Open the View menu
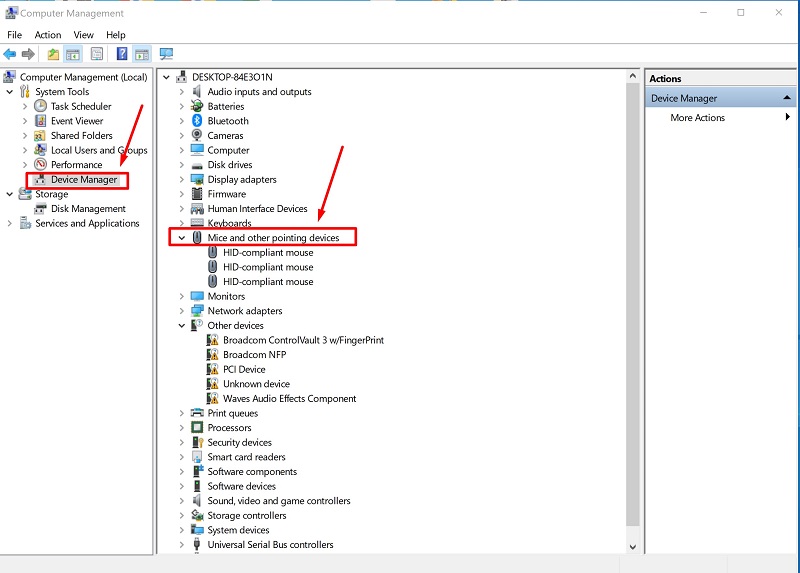The width and height of the screenshot is (800, 573). (84, 35)
